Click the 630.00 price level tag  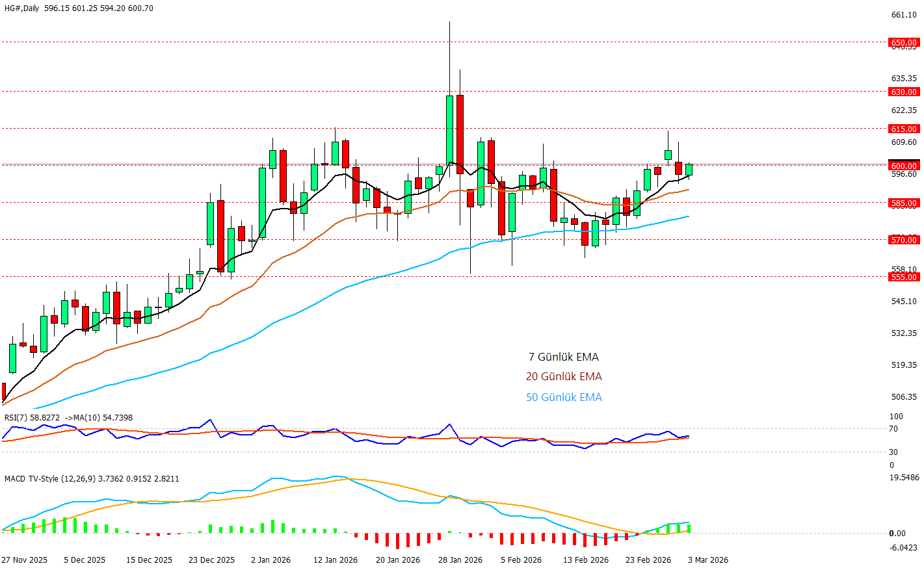903,92
